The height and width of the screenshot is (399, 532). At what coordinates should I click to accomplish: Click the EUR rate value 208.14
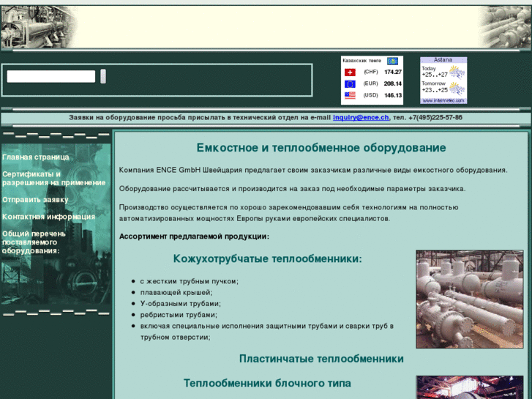click(393, 83)
